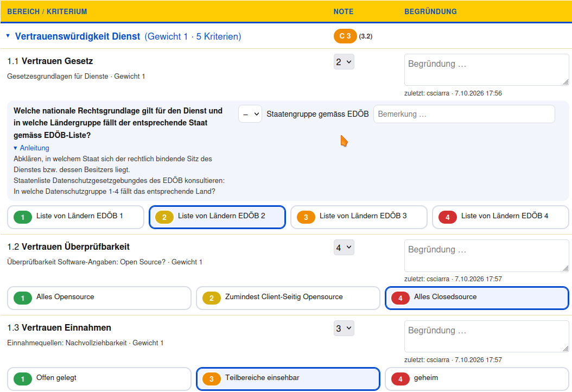Click the green 1 badge in Alles Opensource
The image size is (572, 392).
pos(23,298)
